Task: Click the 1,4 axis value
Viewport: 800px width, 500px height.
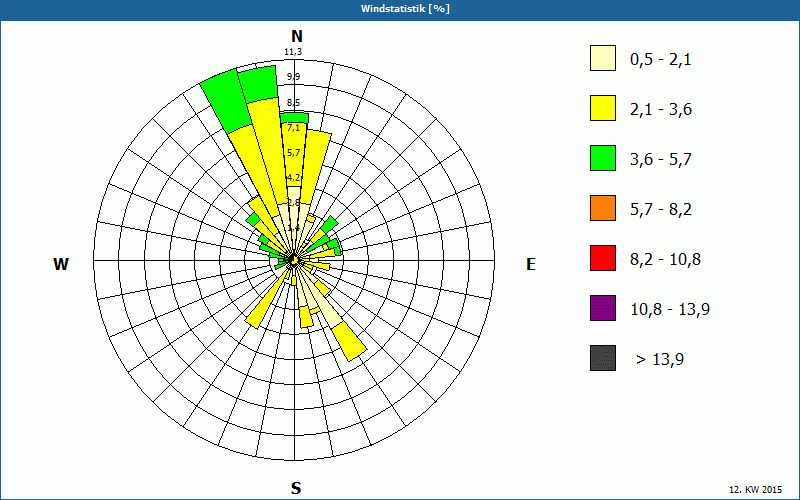Action: coord(293,228)
